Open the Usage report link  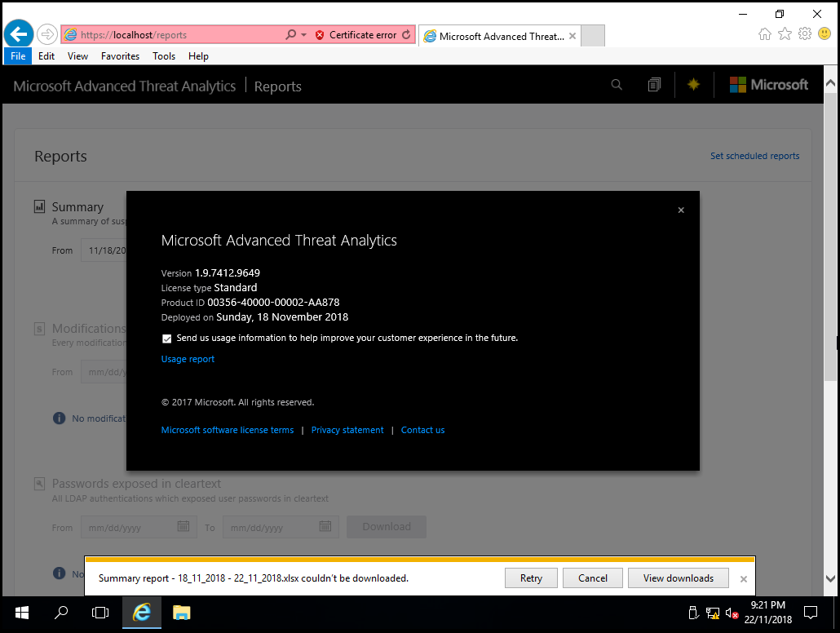188,358
